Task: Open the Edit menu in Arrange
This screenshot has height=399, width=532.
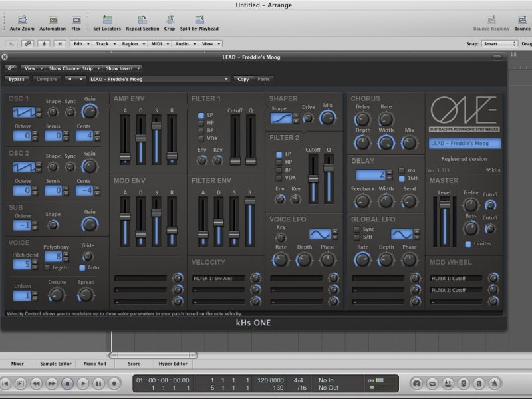Action: tap(80, 43)
